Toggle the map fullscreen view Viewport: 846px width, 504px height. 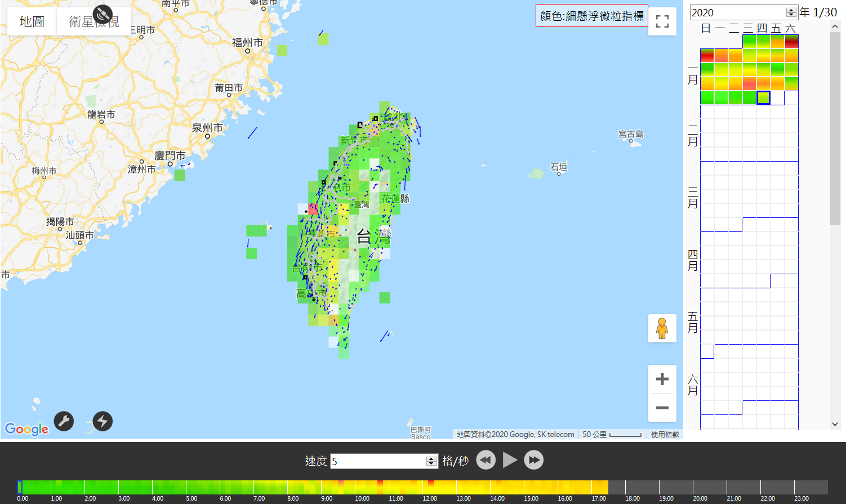[x=662, y=21]
